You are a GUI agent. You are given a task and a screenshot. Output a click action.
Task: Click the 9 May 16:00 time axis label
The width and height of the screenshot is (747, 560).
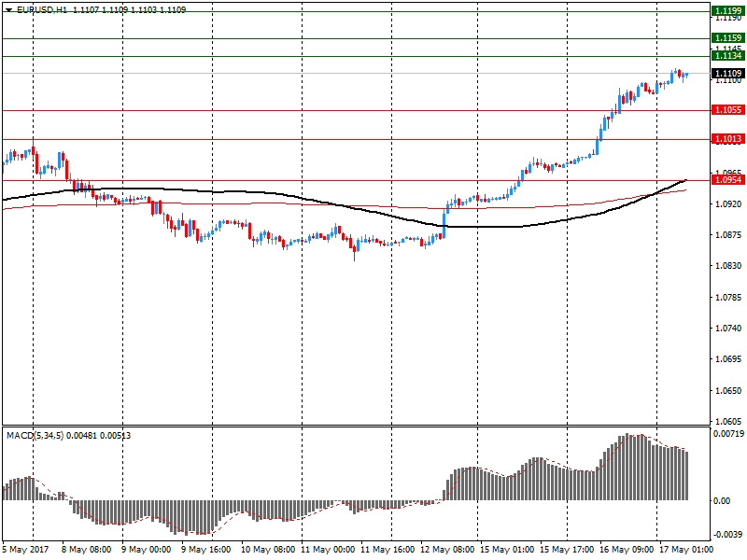tap(205, 550)
